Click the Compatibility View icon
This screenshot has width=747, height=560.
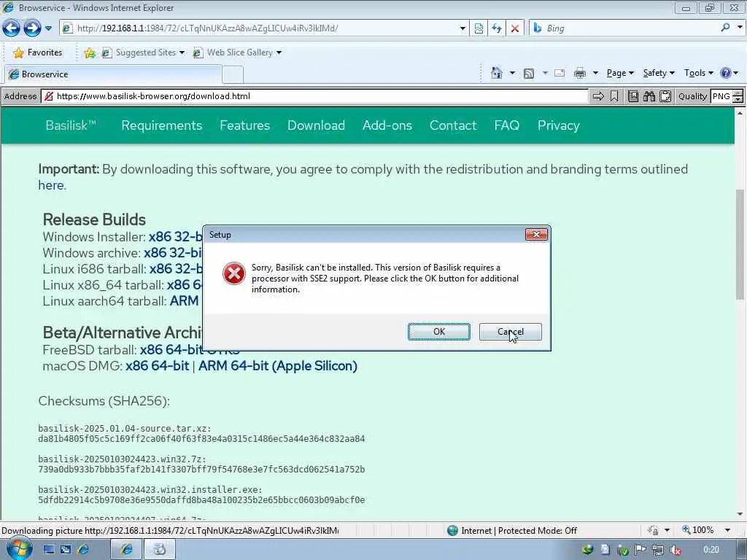(479, 28)
